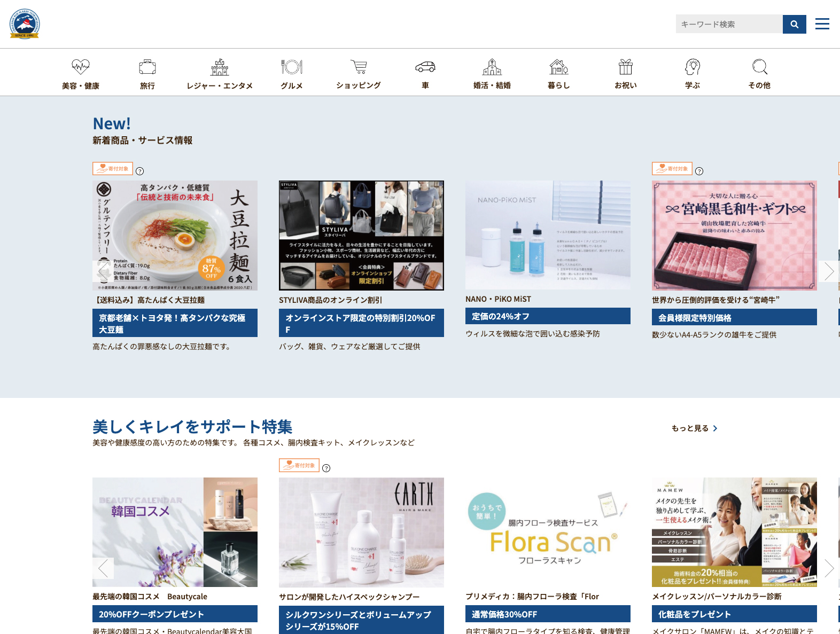Viewport: 840px width, 634px height.
Task: Click the search magnifier button
Action: (x=794, y=24)
